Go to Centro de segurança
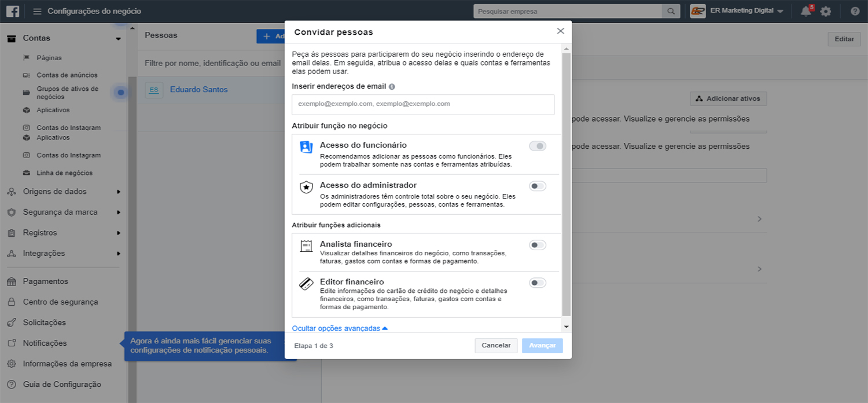 coord(60,302)
